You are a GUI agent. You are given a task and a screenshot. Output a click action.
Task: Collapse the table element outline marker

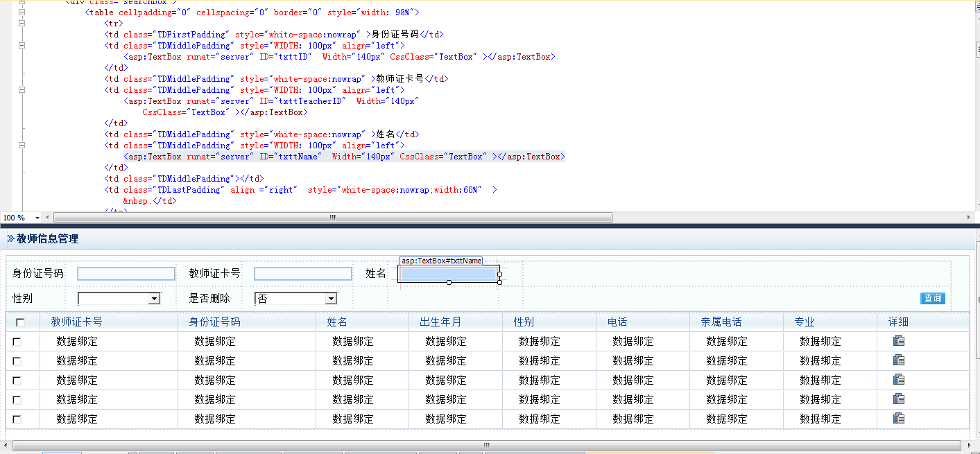coord(22,12)
